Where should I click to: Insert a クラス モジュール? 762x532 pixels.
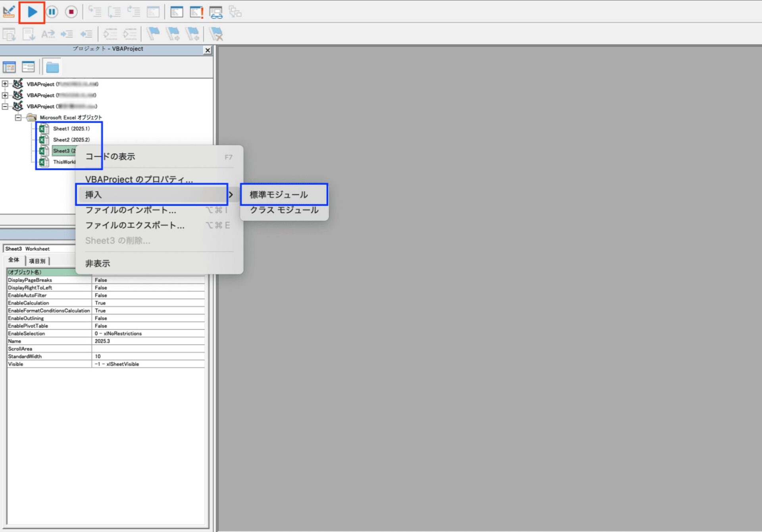[284, 210]
